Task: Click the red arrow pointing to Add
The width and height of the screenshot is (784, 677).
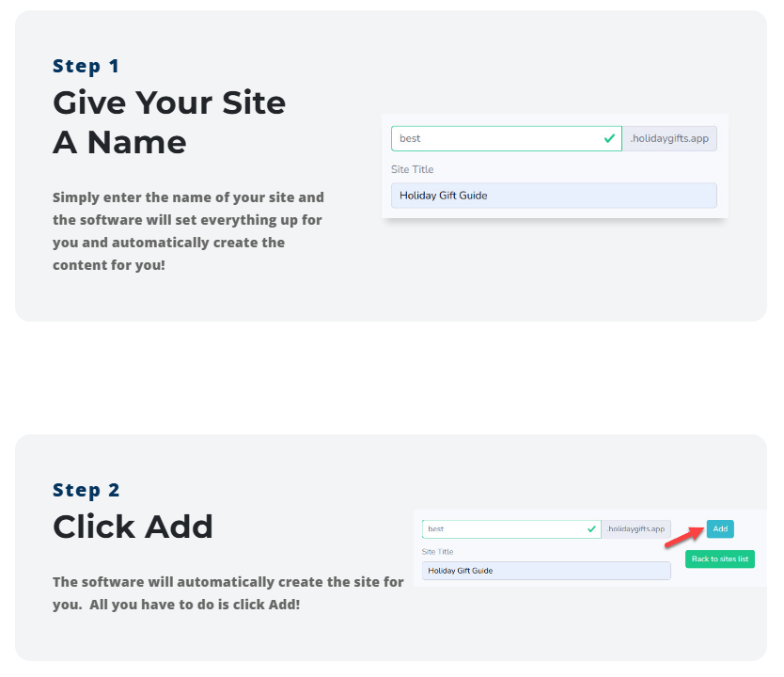Action: pos(684,538)
